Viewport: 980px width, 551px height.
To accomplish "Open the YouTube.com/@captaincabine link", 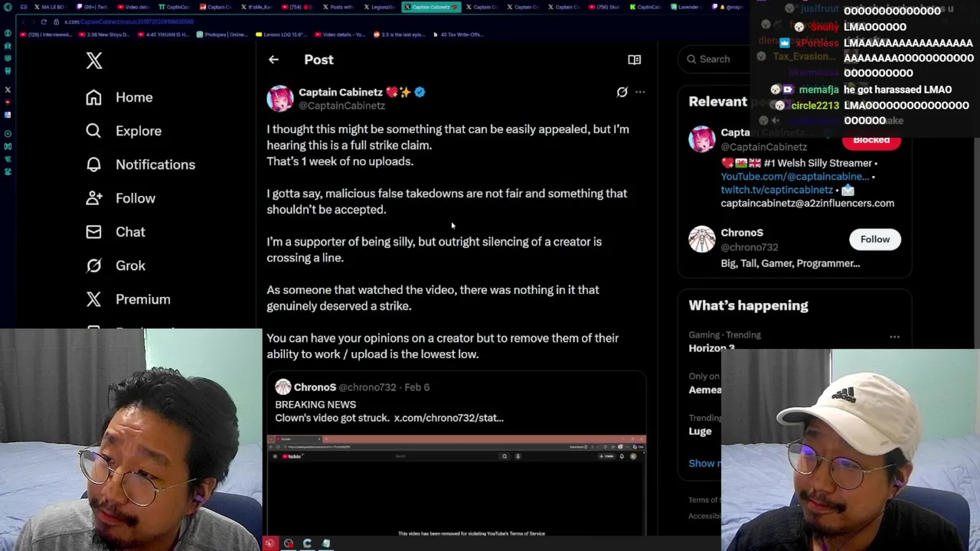I will [x=795, y=176].
